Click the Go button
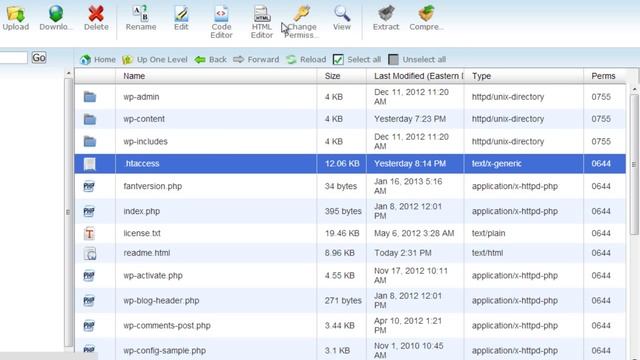 pos(39,58)
